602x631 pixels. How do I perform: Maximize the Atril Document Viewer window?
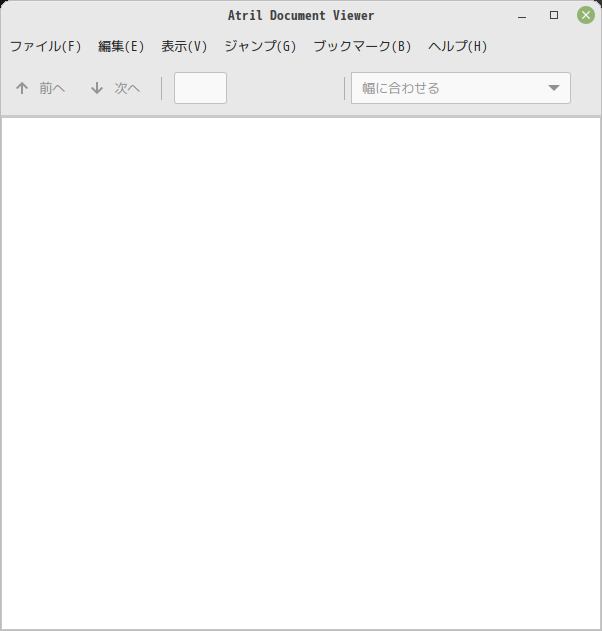(554, 15)
